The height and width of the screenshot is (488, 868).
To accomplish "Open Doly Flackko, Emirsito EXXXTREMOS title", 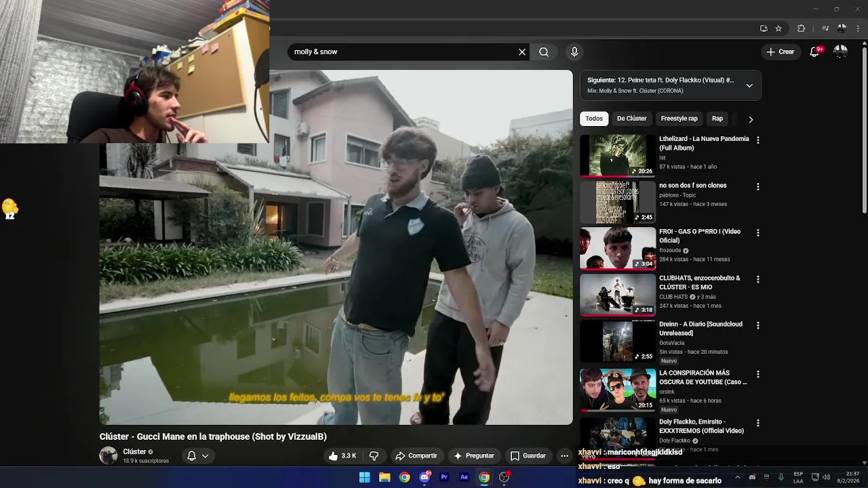I will 701,426.
